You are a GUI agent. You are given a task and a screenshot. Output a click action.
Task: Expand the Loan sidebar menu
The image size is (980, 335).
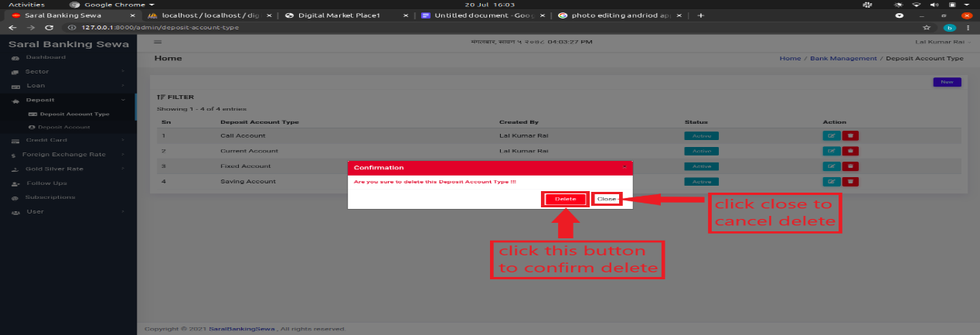(x=68, y=85)
